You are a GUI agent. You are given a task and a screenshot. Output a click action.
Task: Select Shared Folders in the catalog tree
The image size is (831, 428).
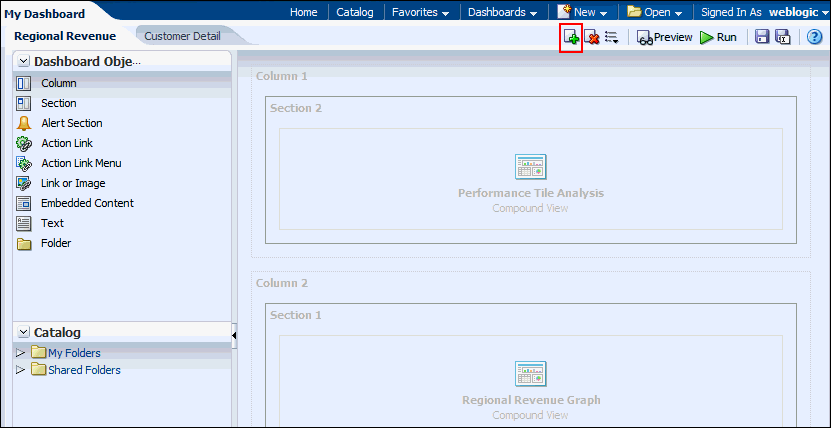[x=84, y=370]
